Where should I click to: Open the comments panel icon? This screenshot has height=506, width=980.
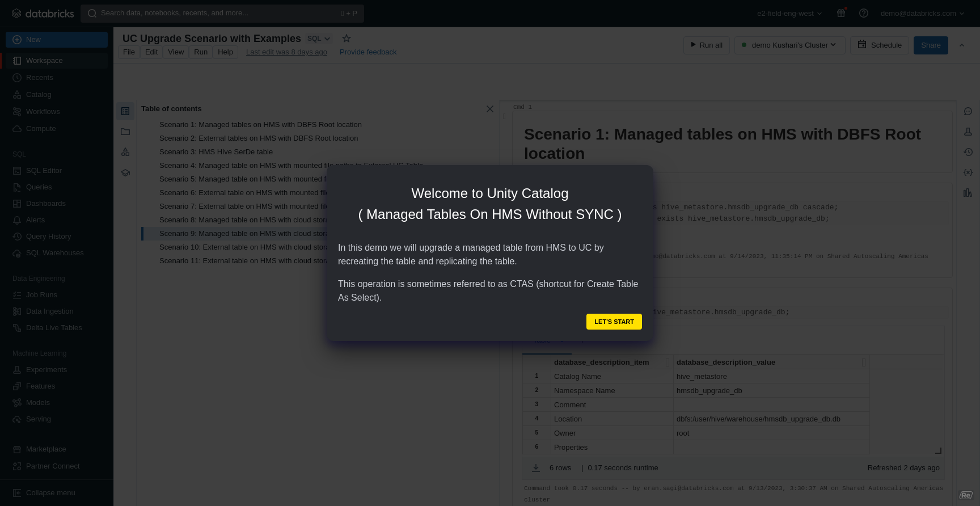tap(968, 111)
